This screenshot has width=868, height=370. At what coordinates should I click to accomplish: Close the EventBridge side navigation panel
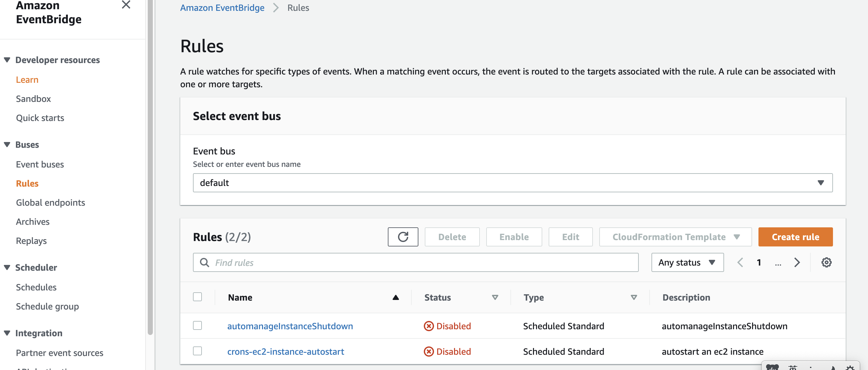(126, 5)
